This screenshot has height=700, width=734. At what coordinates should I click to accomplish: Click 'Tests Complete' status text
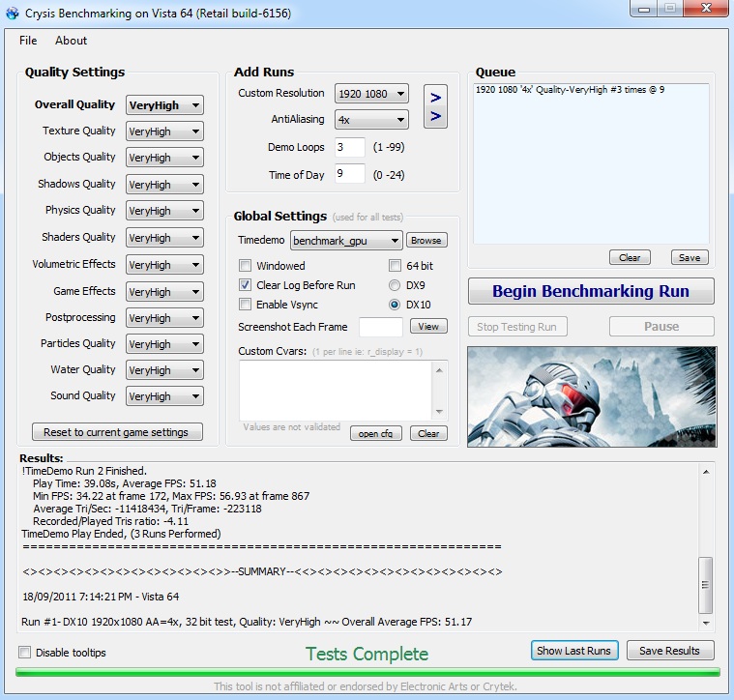coord(367,654)
